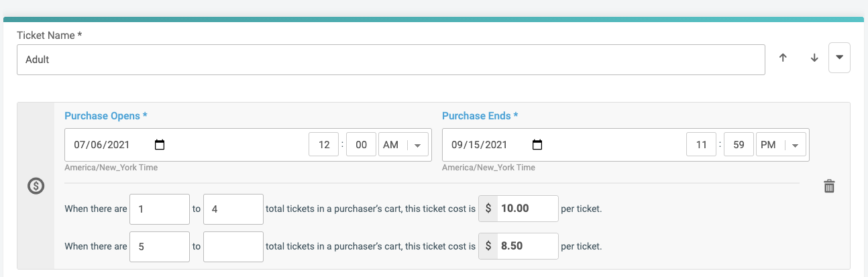Image resolution: width=868 pixels, height=277 pixels.
Task: Select the first tier minimum quantity field
Action: 160,209
